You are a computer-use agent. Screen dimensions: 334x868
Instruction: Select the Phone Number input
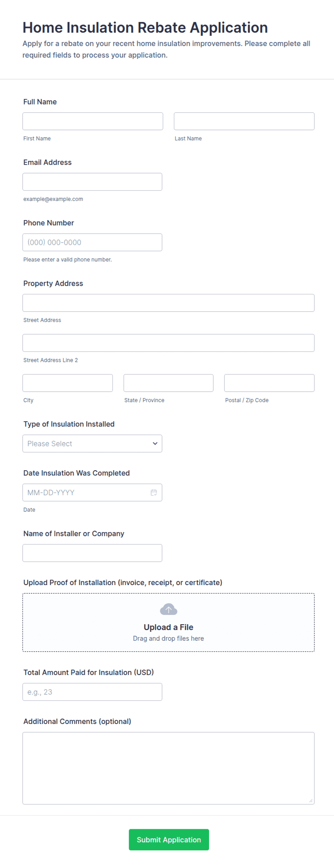pyautogui.click(x=92, y=242)
